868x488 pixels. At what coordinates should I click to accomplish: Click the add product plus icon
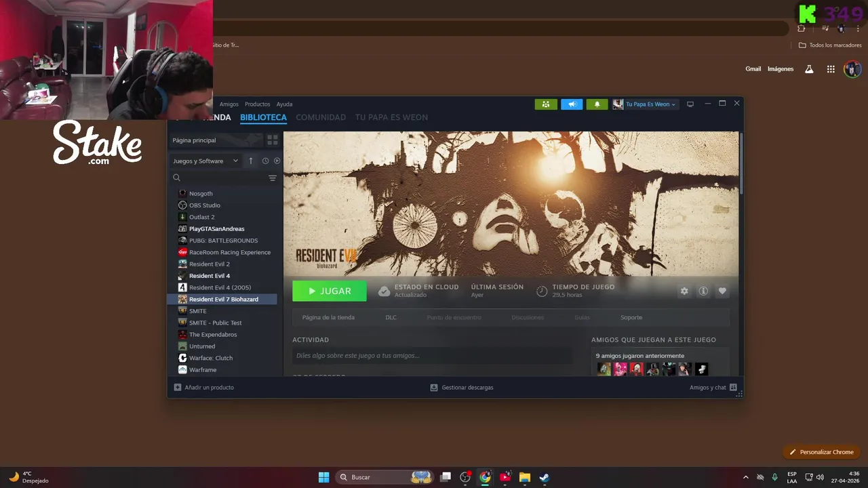pyautogui.click(x=178, y=388)
